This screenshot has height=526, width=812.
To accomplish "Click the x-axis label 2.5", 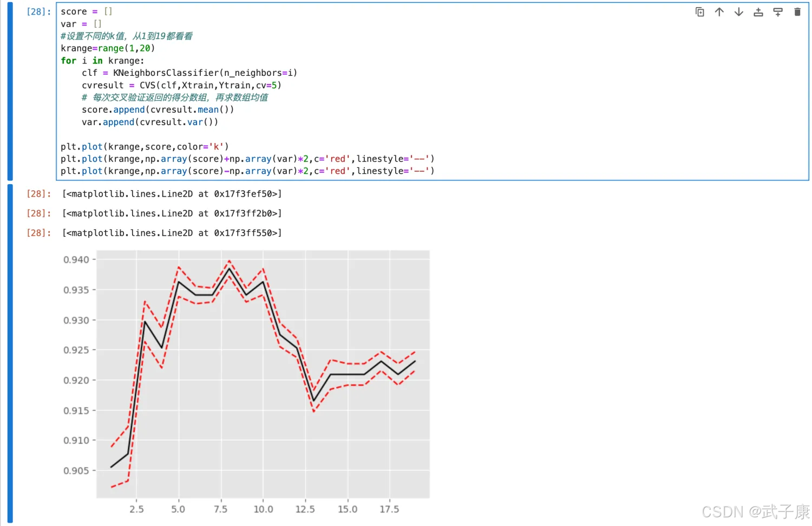I will [136, 509].
